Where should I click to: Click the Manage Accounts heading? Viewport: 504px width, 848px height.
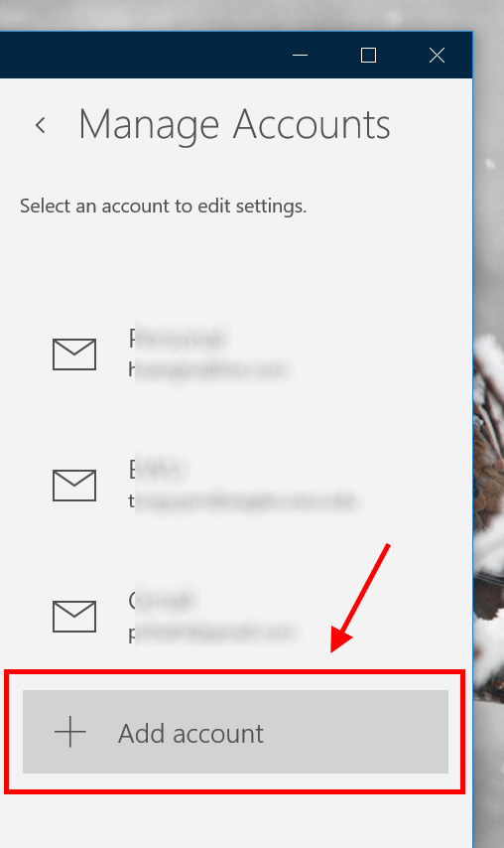coord(234,125)
